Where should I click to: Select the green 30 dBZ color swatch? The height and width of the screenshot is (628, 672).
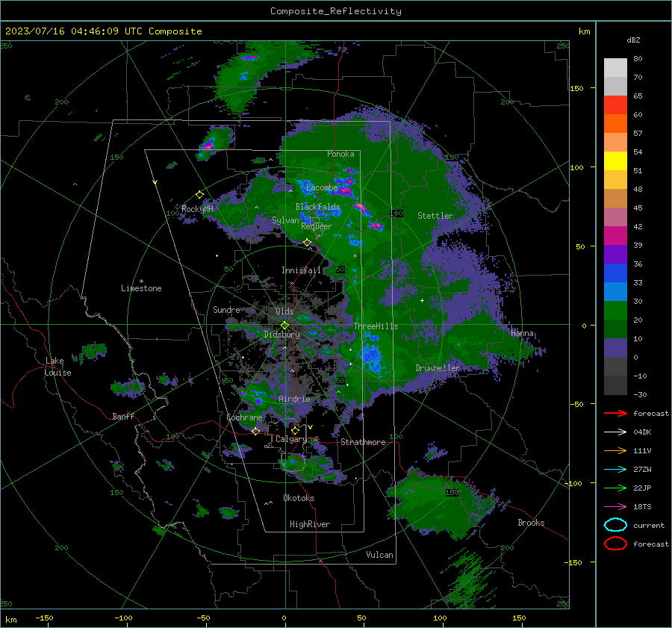[x=615, y=310]
